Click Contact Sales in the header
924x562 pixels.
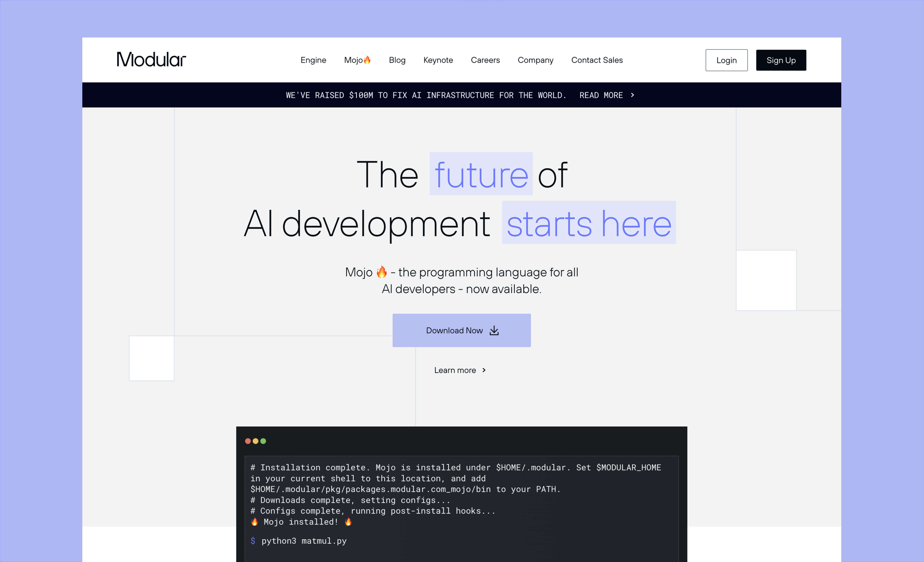click(x=597, y=60)
